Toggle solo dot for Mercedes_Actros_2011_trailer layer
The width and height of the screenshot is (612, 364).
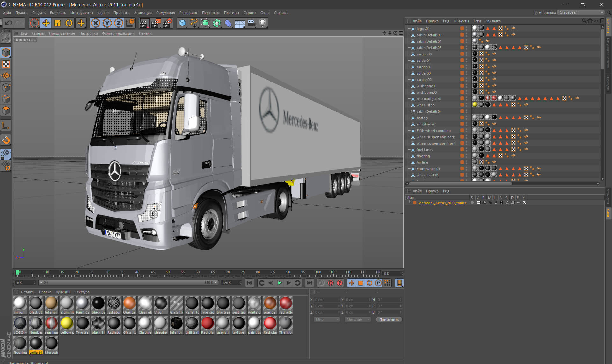tap(472, 203)
